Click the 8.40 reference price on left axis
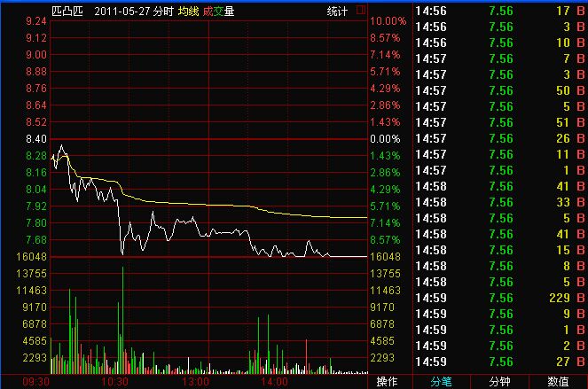 click(x=36, y=139)
